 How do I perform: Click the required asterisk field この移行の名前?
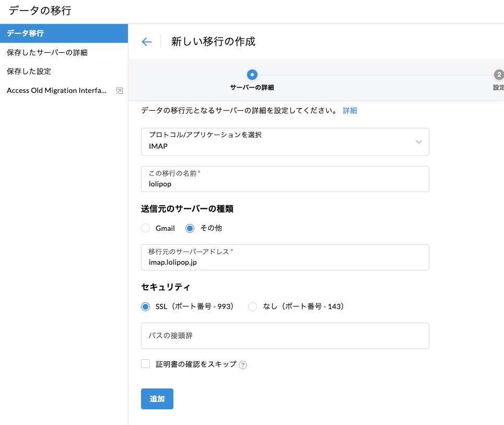pos(285,180)
